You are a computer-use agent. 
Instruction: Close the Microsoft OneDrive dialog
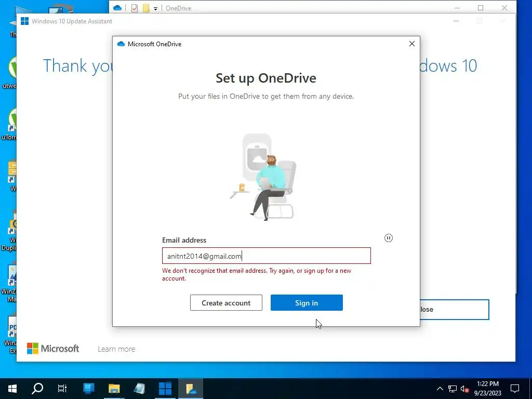pyautogui.click(x=412, y=44)
